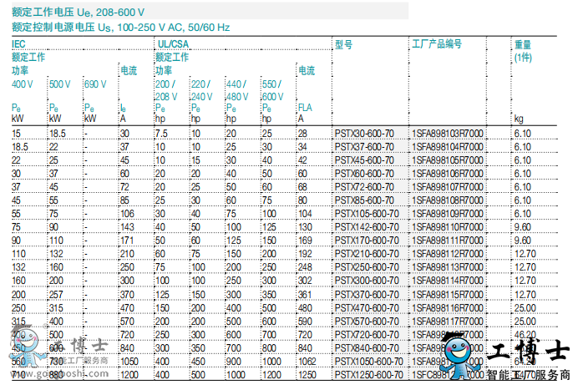Click product number 1SFA898109R7000

click(448, 214)
